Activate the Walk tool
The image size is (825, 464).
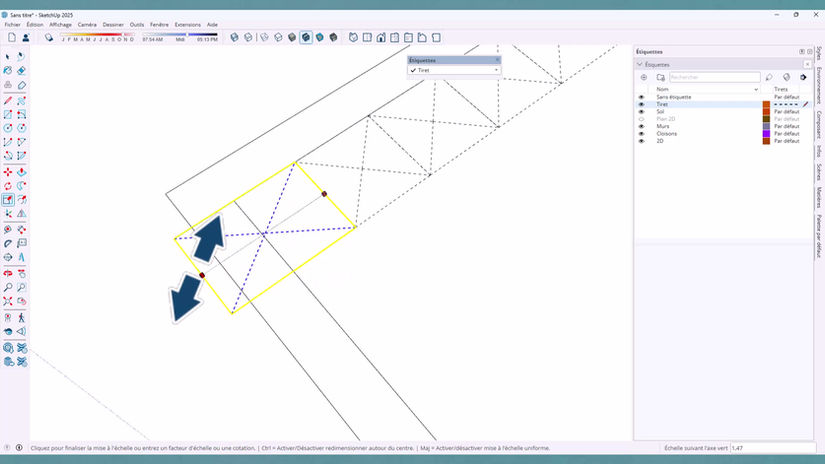point(22,318)
